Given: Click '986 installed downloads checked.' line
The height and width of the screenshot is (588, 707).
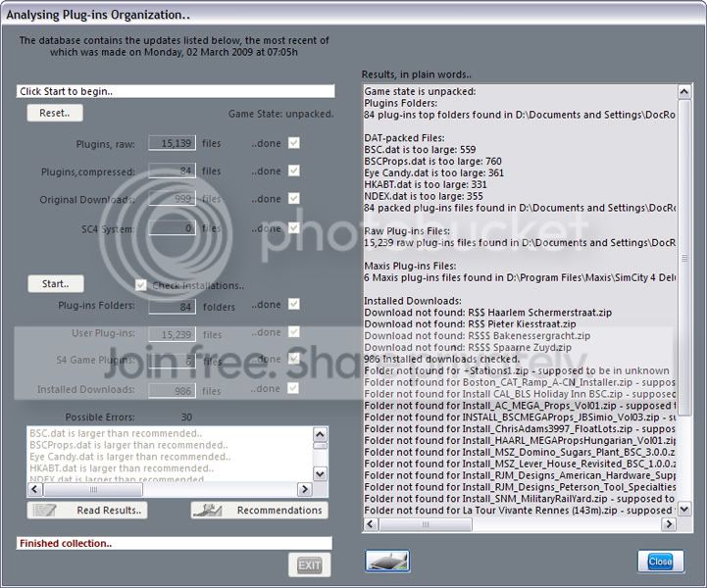Looking at the screenshot, I should [x=442, y=360].
